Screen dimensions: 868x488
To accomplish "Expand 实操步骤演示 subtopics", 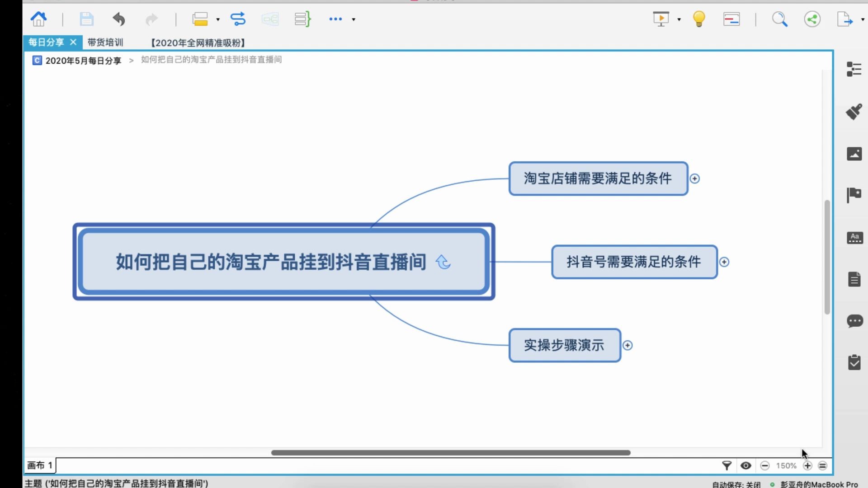I will 627,345.
